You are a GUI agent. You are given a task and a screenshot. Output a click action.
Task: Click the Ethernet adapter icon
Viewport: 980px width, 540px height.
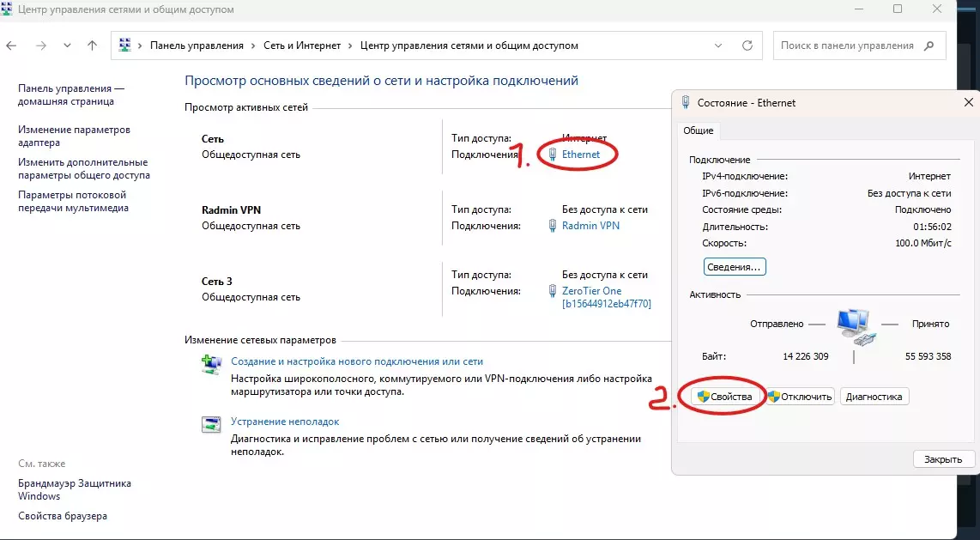(553, 155)
